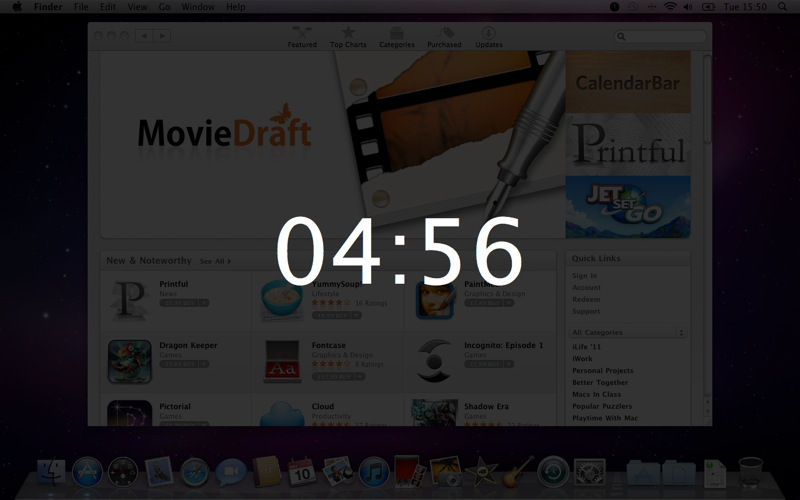Go forward with the App Store forward arrow
800x500 pixels.
pyautogui.click(x=162, y=36)
